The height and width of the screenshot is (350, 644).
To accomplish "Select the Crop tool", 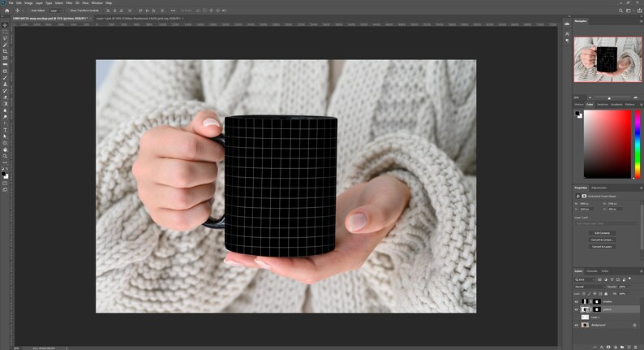I will (x=5, y=51).
